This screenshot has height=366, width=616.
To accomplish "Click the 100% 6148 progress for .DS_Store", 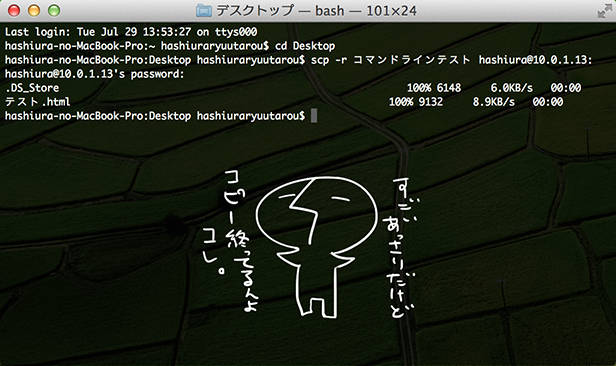I will 434,88.
